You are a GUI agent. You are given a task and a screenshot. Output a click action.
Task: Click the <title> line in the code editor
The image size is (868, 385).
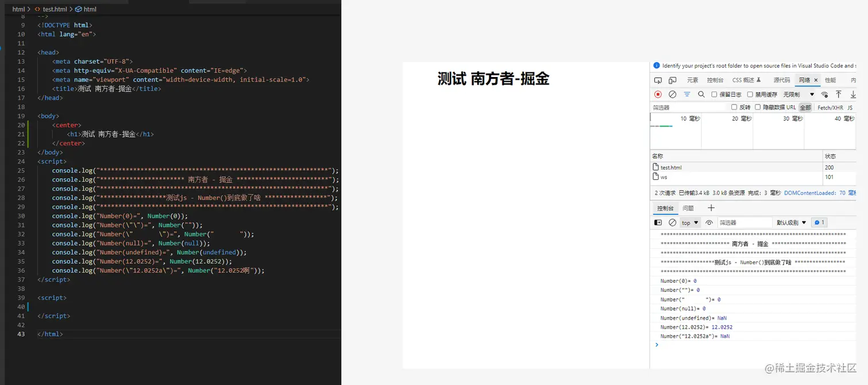pyautogui.click(x=106, y=88)
